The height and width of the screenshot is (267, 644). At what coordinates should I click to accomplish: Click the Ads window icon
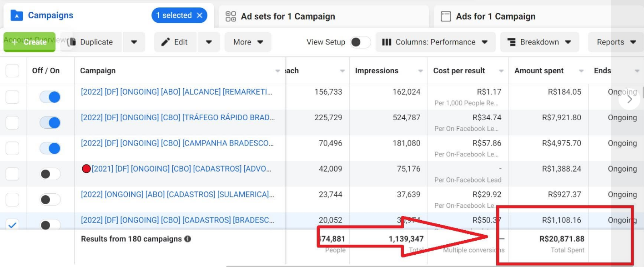[446, 16]
